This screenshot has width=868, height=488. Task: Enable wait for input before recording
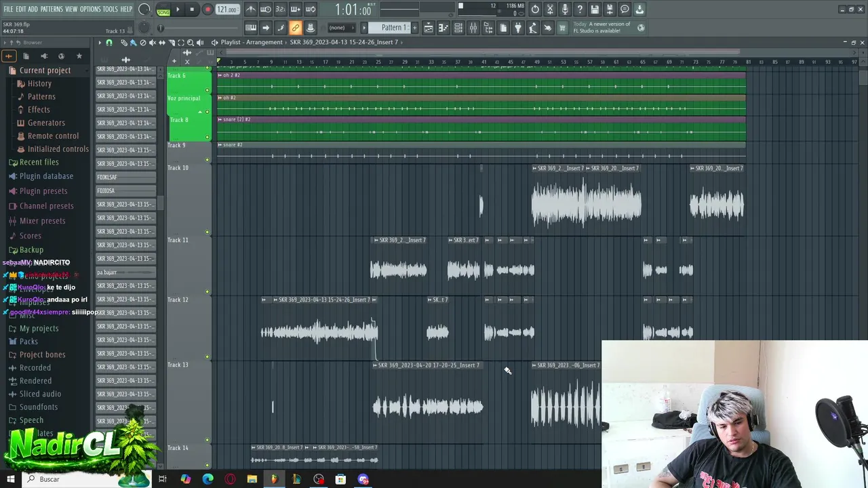click(266, 9)
